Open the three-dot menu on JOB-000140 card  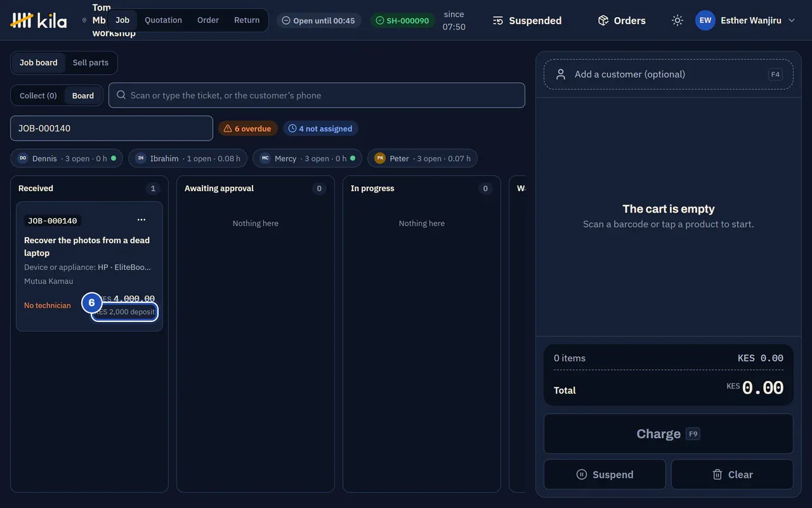[141, 220]
